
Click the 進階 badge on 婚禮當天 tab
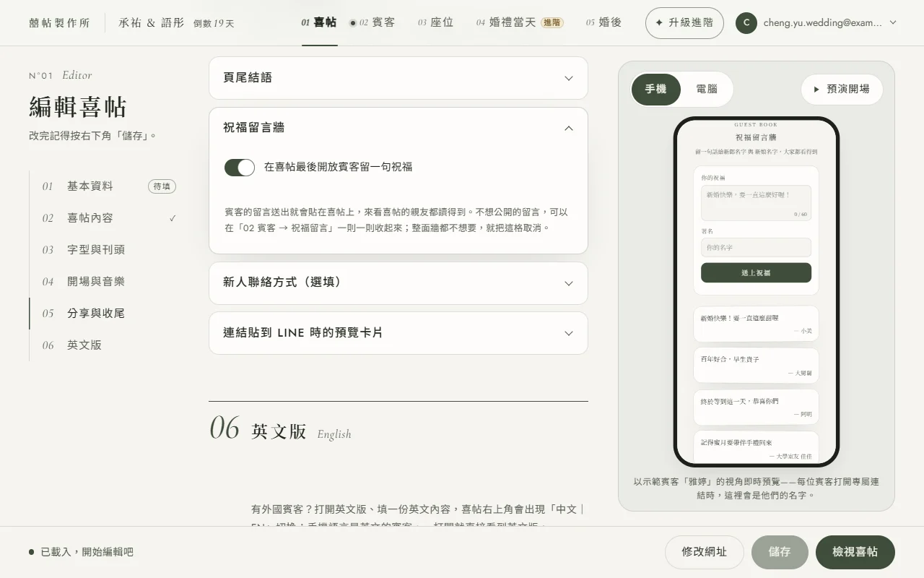click(x=552, y=22)
